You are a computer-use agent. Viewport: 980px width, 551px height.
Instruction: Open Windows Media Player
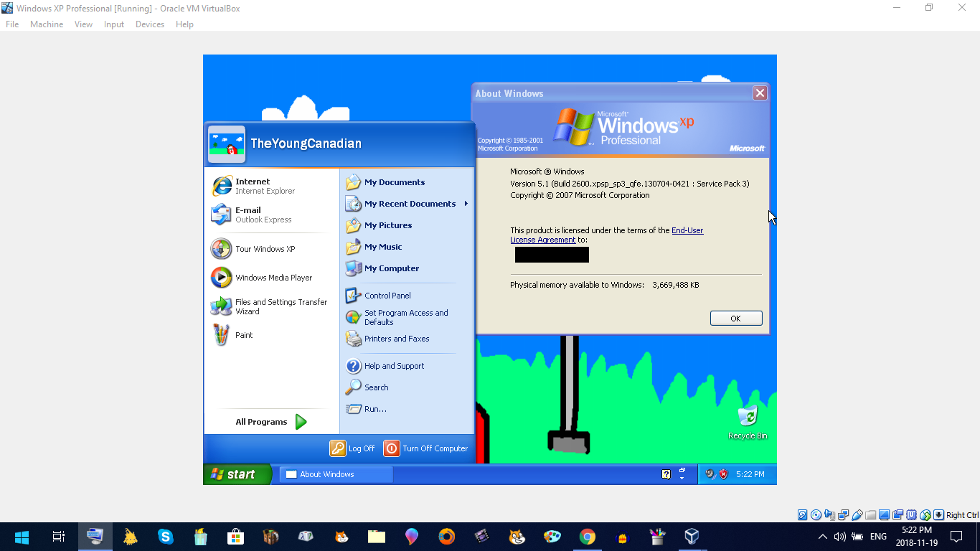271,278
